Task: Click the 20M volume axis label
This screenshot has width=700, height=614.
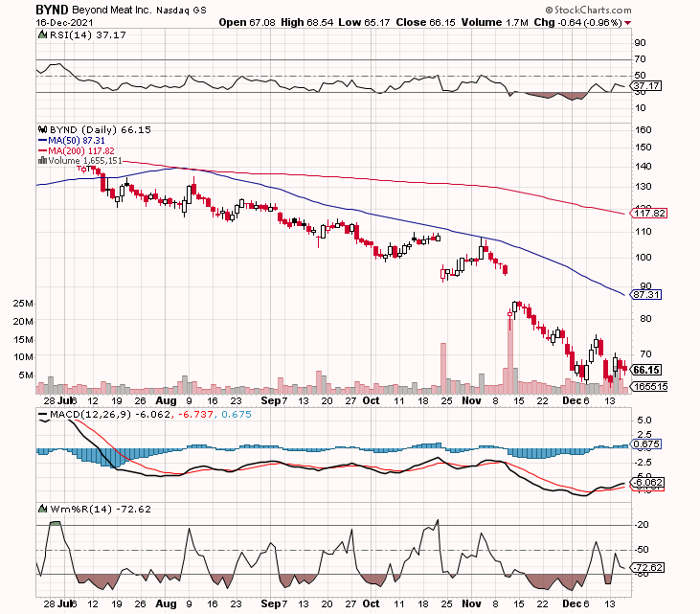Action: (x=23, y=322)
